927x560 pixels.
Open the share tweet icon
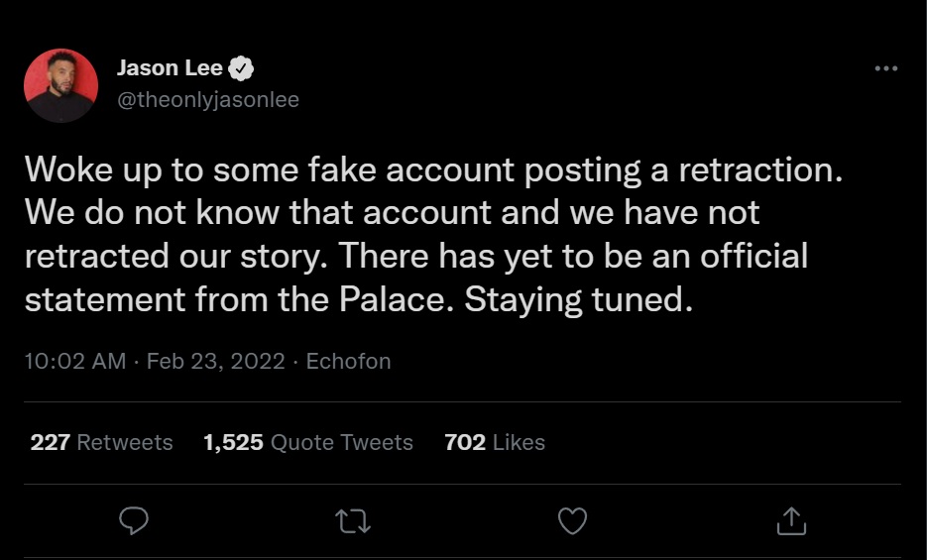789,520
